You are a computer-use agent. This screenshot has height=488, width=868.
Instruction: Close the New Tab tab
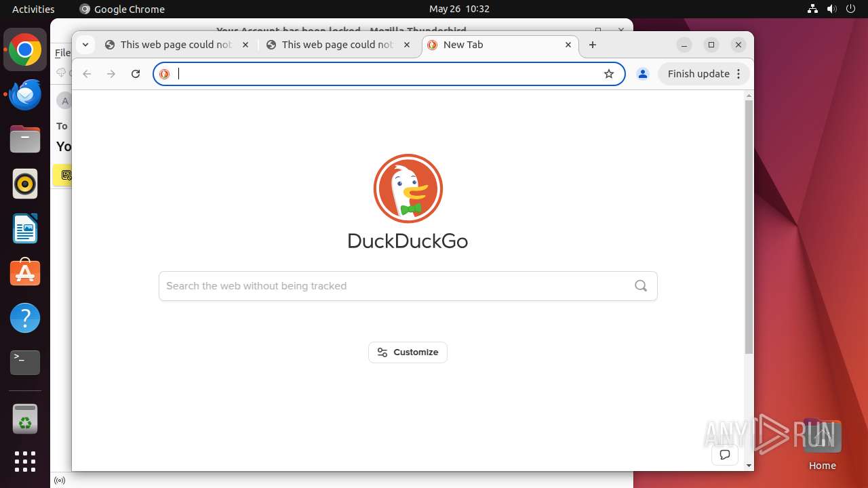pos(568,45)
